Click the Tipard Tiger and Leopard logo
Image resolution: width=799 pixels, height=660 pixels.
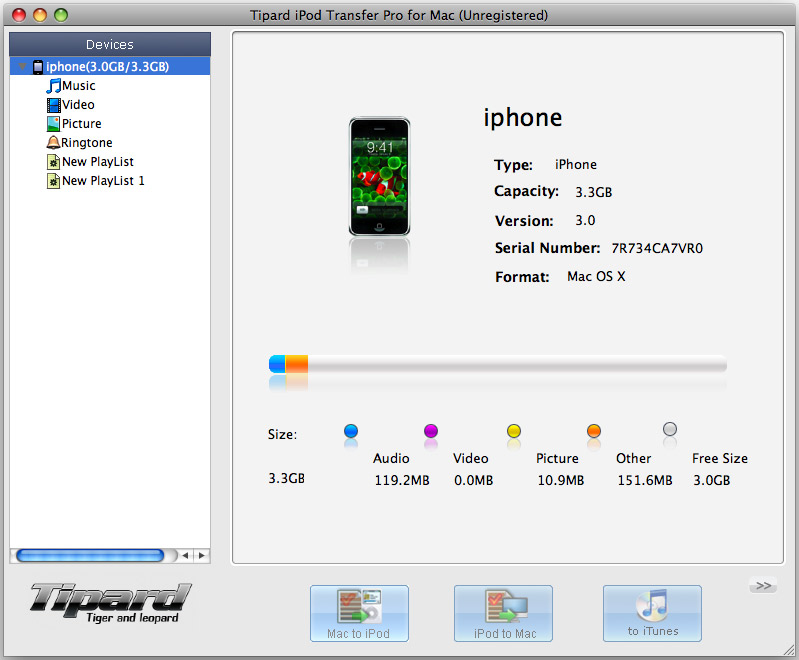coord(109,603)
